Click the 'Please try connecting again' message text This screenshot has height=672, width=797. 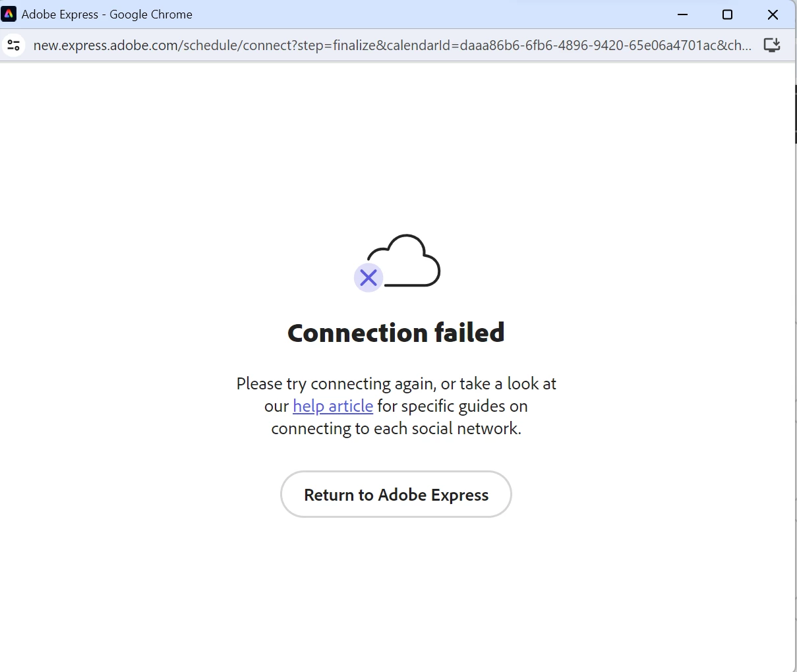396,406
